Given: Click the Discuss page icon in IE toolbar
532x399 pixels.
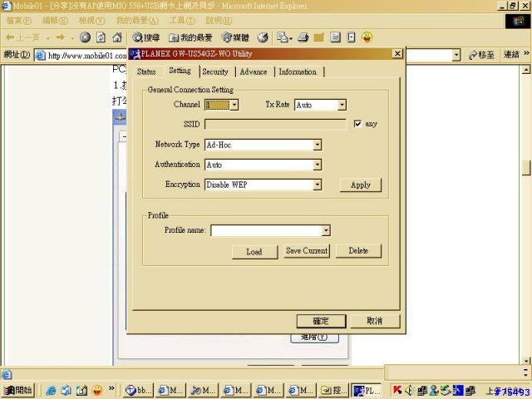Looking at the screenshot, I should point(335,37).
